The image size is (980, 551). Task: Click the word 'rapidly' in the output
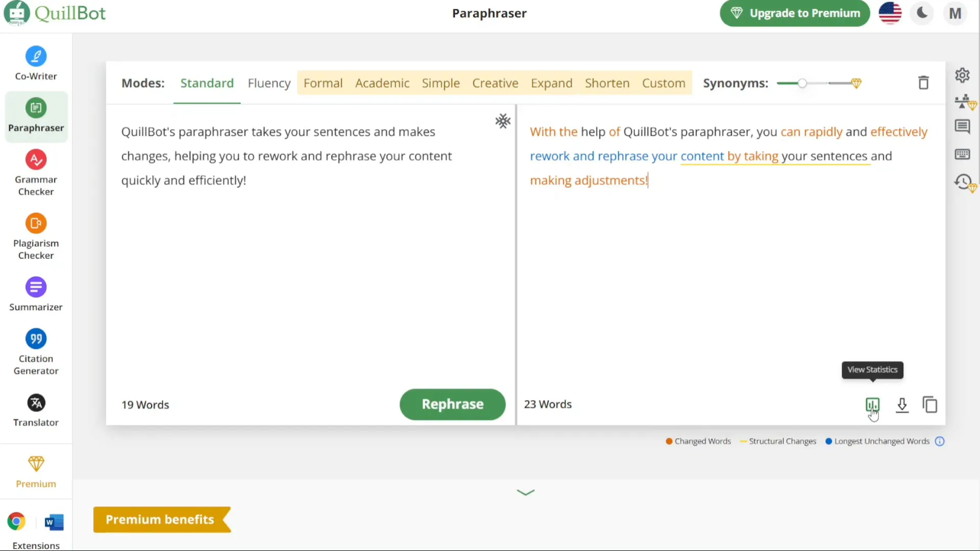click(823, 132)
